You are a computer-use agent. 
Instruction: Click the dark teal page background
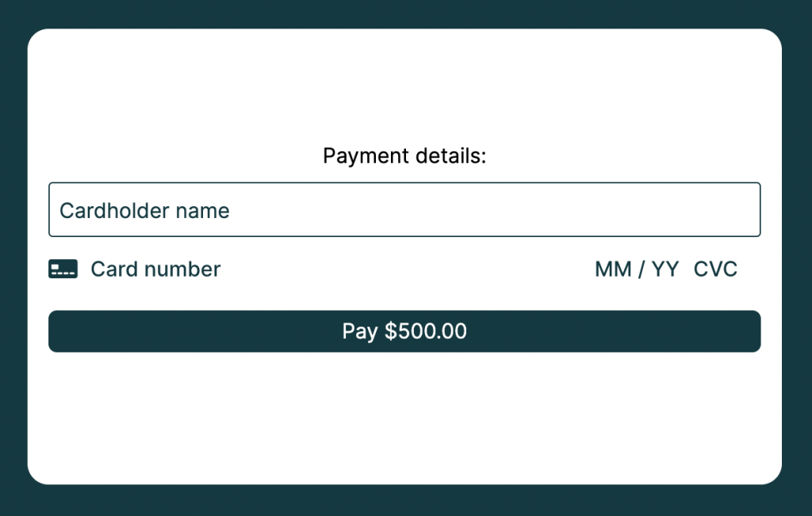tap(404, 13)
